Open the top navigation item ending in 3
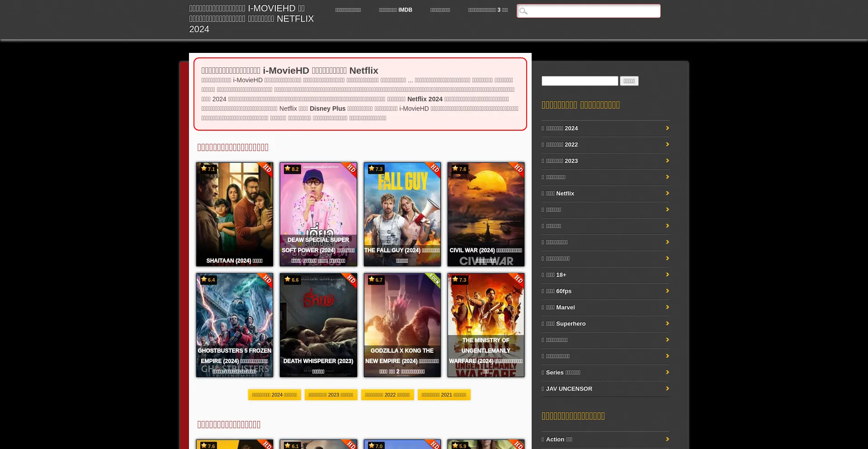 coord(488,10)
